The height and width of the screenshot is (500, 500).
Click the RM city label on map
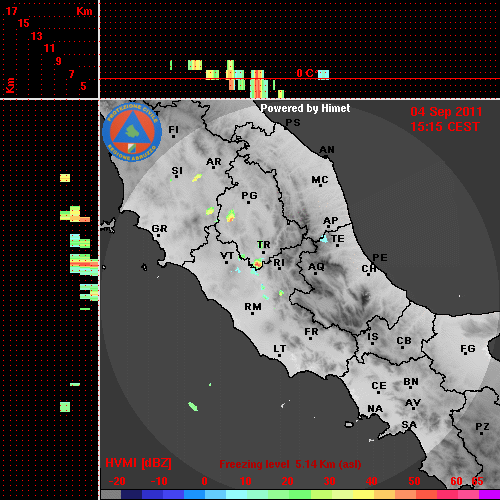point(253,306)
